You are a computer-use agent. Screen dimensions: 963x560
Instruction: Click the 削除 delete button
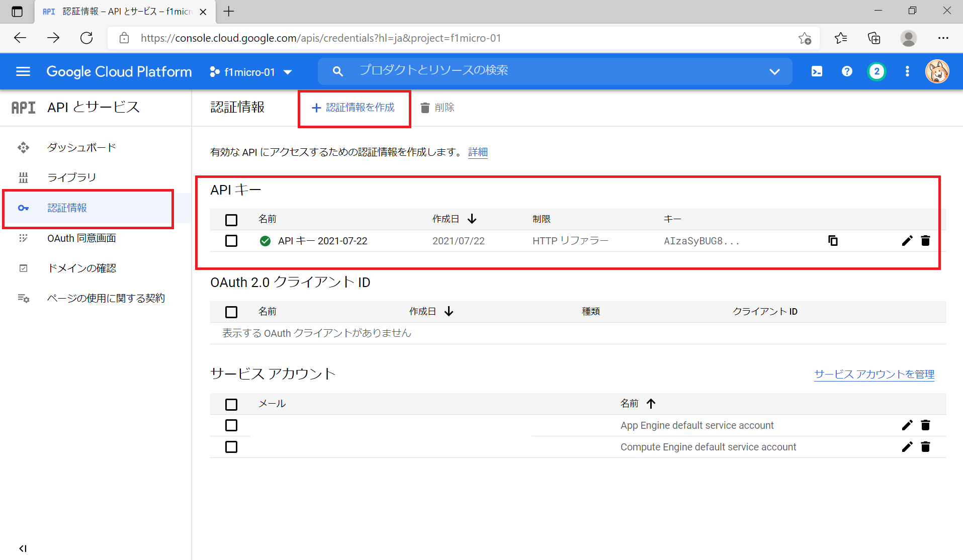click(437, 108)
